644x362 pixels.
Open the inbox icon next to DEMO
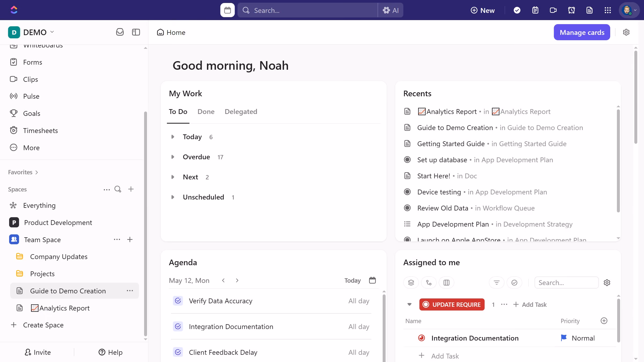[120, 32]
